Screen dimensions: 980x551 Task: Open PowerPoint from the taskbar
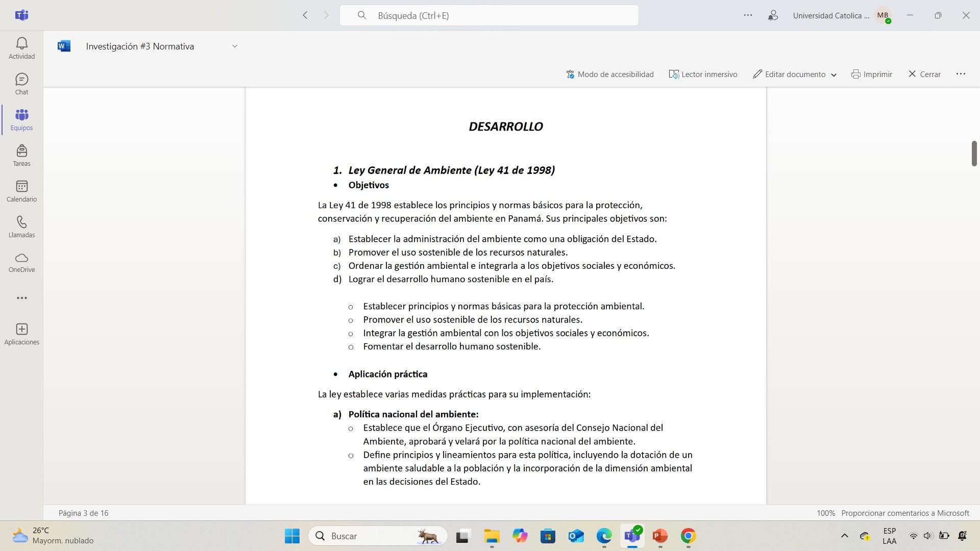tap(659, 536)
